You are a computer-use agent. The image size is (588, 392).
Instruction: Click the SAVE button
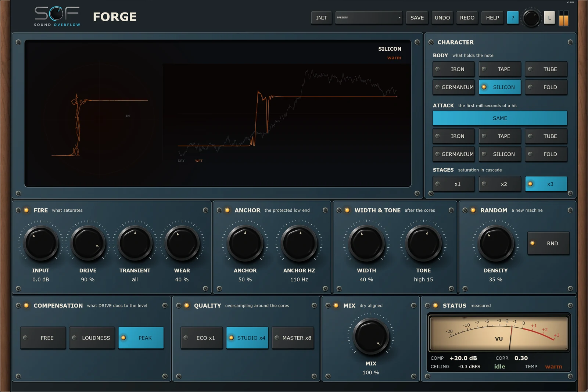[x=417, y=18]
